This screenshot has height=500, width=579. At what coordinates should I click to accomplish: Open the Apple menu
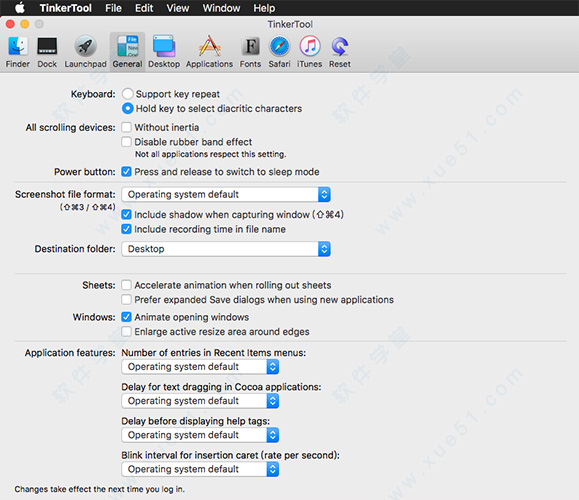20,8
